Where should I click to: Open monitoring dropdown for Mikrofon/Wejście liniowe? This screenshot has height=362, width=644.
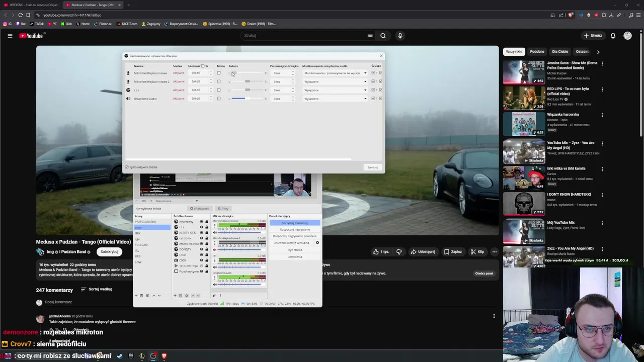tap(335, 73)
